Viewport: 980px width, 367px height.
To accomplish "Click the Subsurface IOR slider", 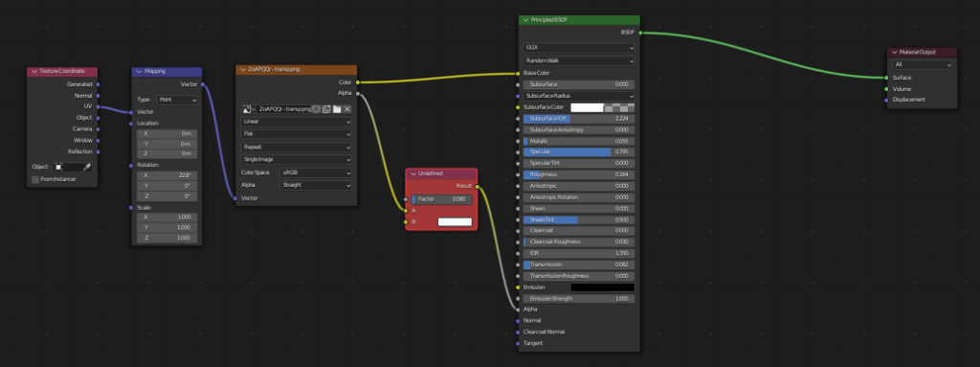I will tap(579, 119).
